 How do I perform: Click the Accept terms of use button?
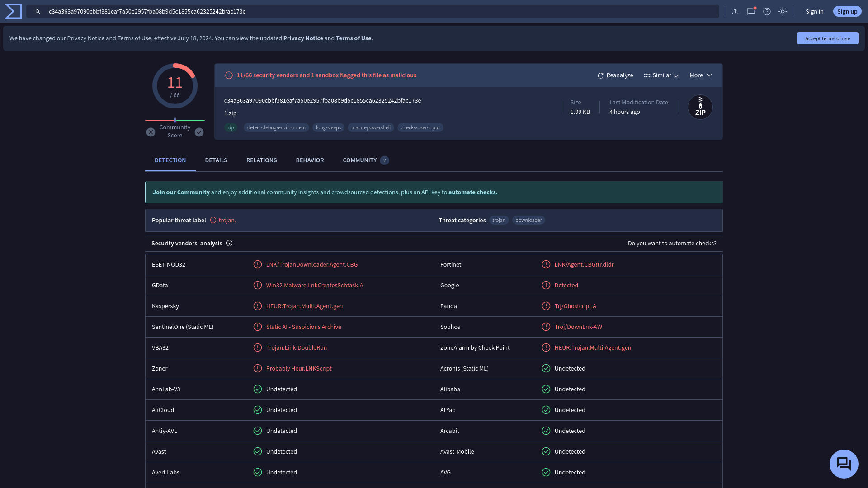pyautogui.click(x=827, y=38)
